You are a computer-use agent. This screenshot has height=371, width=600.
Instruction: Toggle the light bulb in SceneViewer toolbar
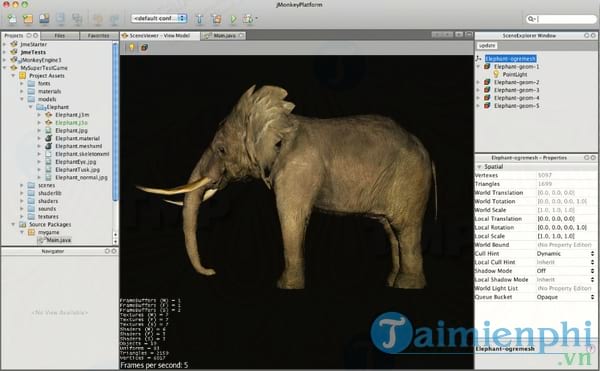pos(132,47)
